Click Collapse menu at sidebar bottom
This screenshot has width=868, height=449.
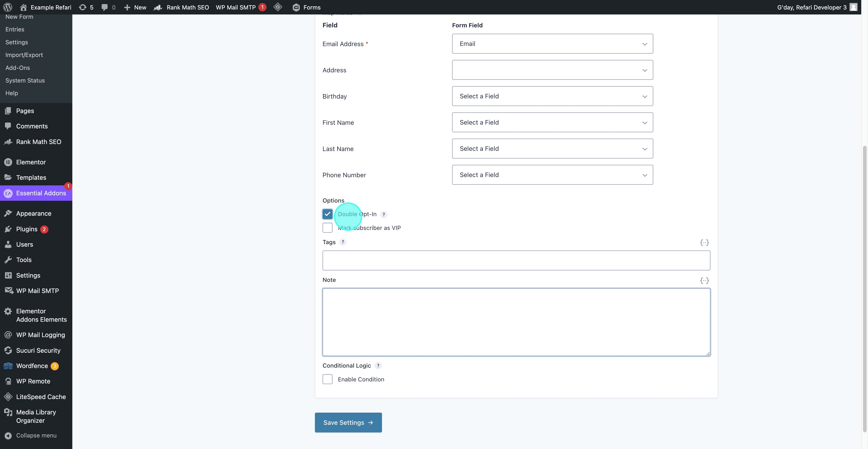coord(36,435)
